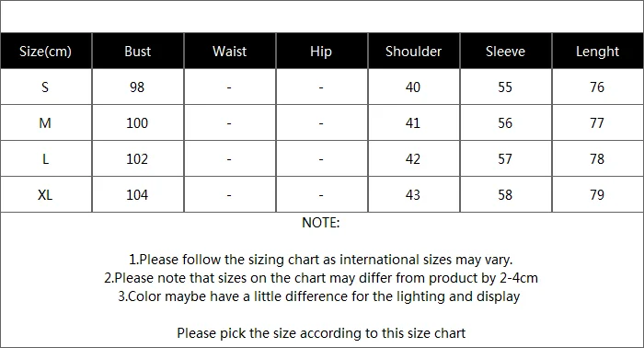Image resolution: width=644 pixels, height=348 pixels.
Task: Select the Hip column header
Action: pyautogui.click(x=322, y=51)
